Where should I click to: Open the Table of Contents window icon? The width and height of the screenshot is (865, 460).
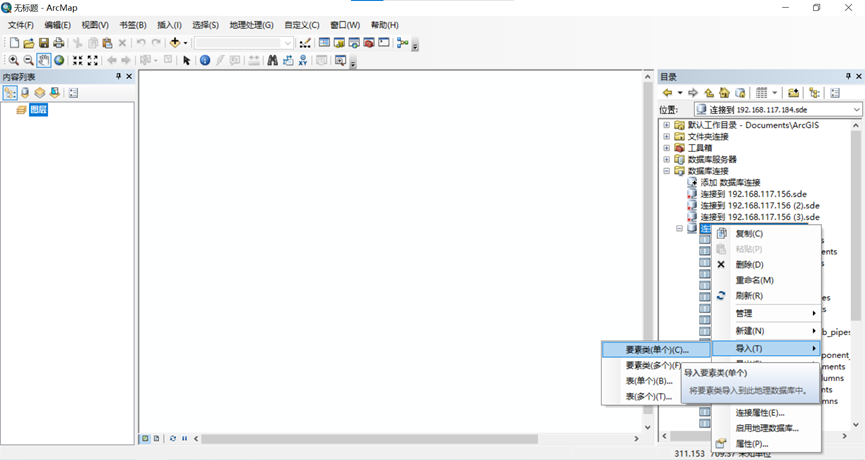(x=324, y=42)
